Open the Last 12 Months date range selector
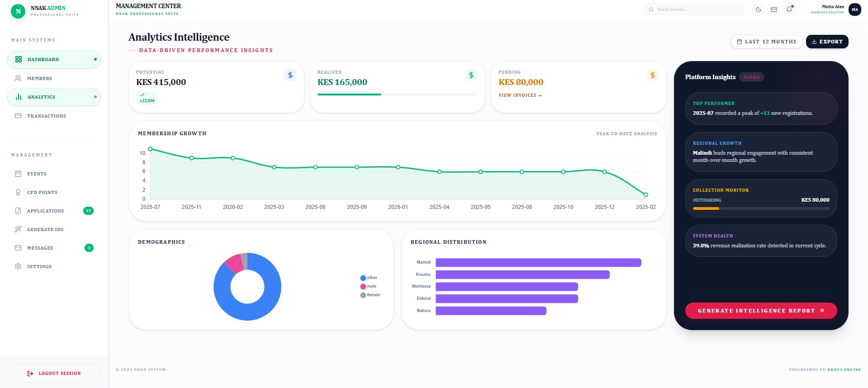 [766, 42]
